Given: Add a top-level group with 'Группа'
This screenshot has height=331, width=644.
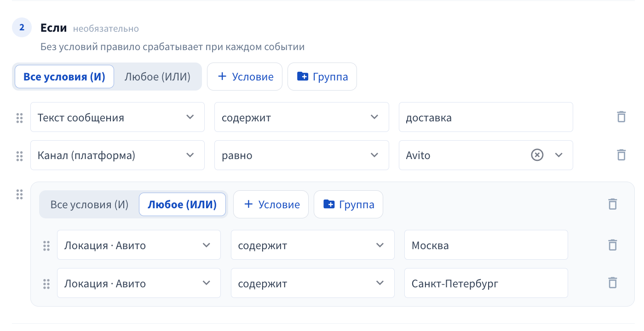Looking at the screenshot, I should point(322,76).
